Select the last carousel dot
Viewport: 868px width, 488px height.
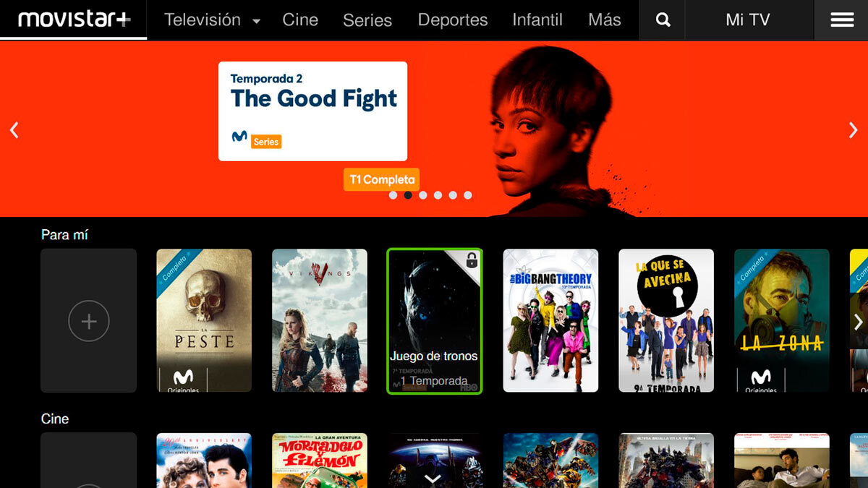click(x=468, y=195)
